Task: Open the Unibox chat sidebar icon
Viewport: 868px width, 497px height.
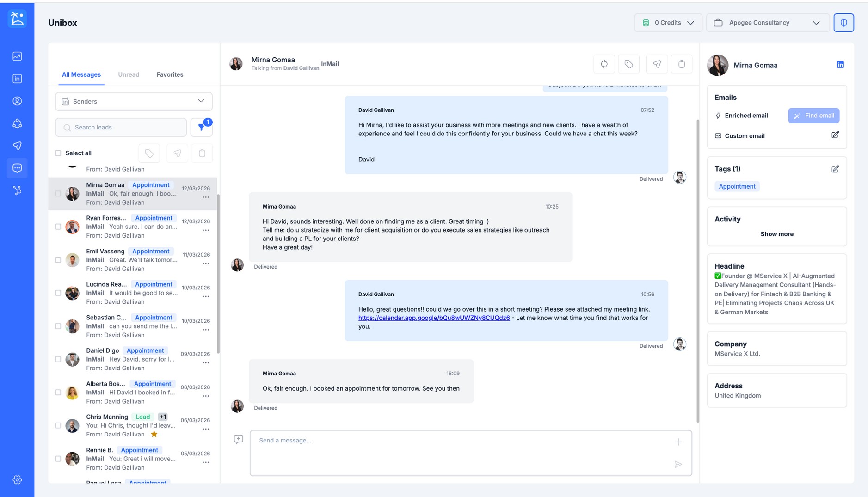Action: 17,168
